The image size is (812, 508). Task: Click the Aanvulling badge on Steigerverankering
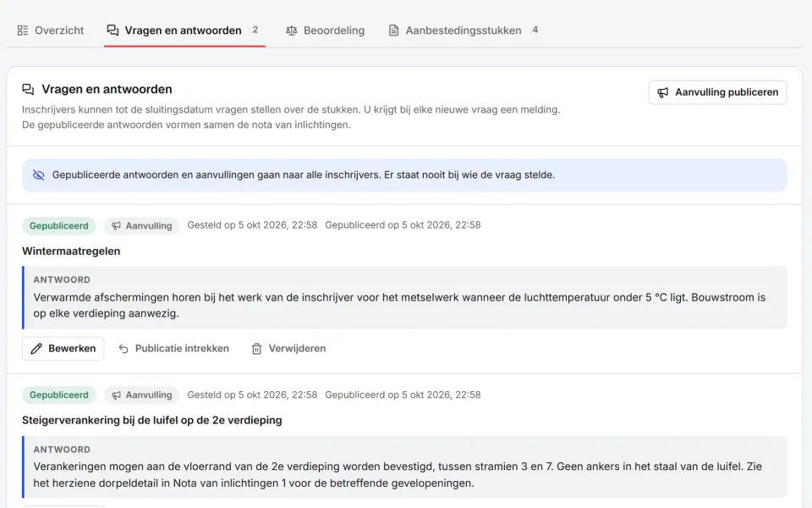pos(141,395)
